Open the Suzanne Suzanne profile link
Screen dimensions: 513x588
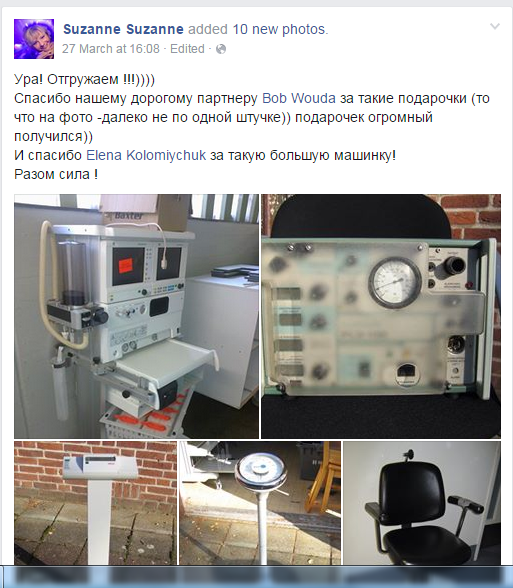tap(123, 29)
